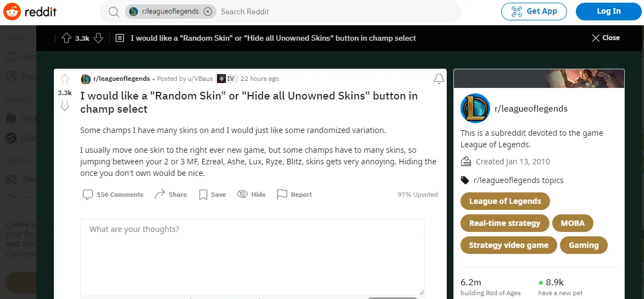Report the post with the flag

(x=294, y=195)
